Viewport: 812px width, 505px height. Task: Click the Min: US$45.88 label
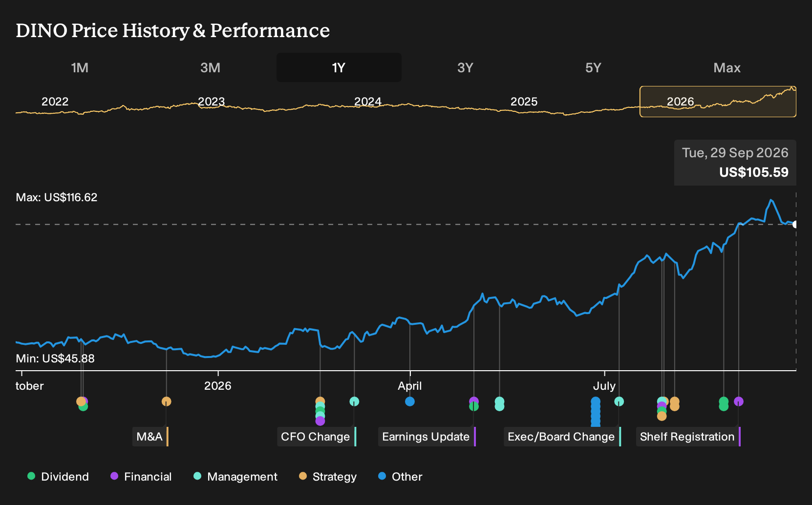(x=55, y=358)
